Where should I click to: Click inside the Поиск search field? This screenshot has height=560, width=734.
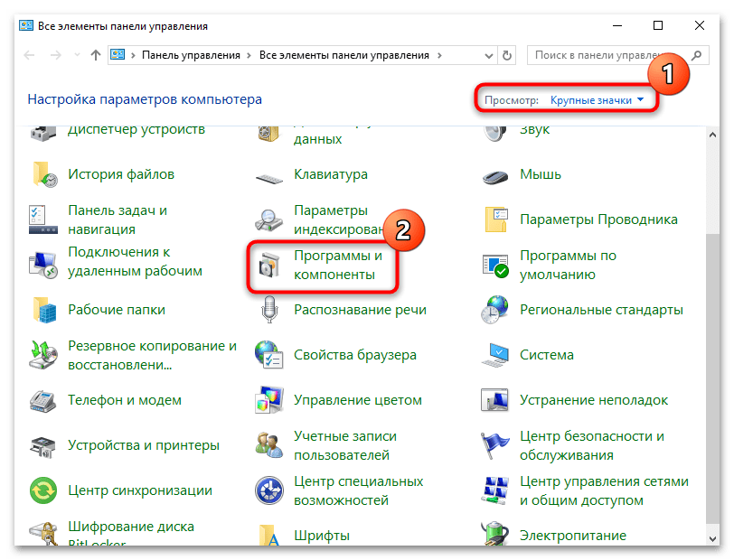tap(597, 53)
